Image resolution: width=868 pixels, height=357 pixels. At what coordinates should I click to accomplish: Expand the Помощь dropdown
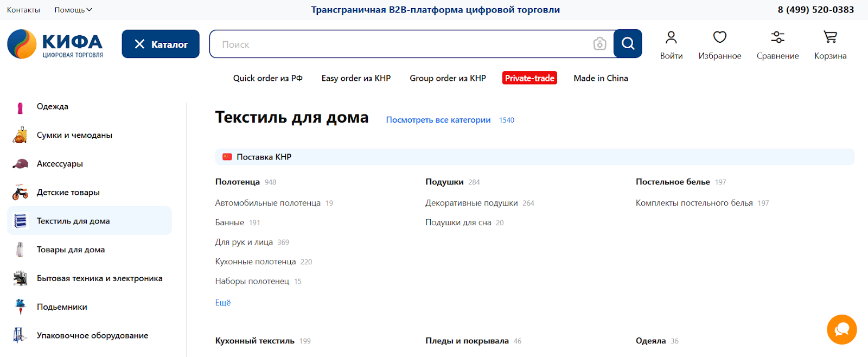(73, 10)
